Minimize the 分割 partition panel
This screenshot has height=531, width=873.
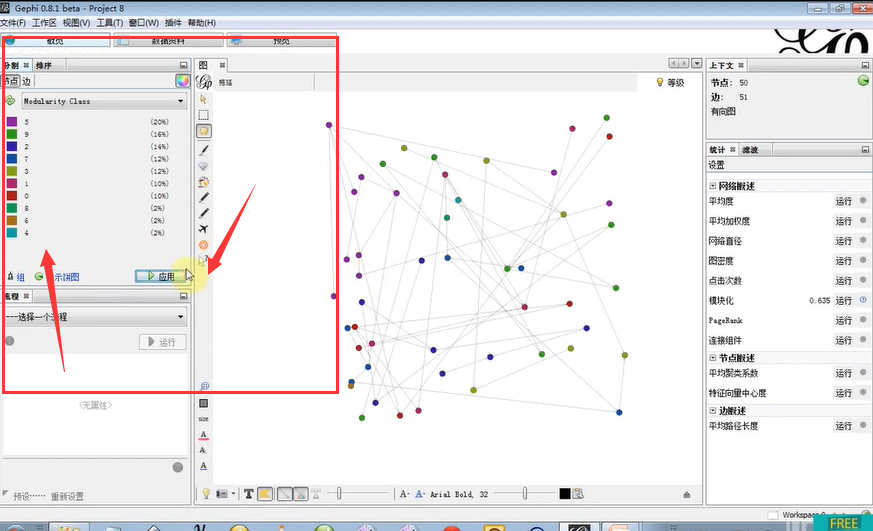pyautogui.click(x=183, y=65)
